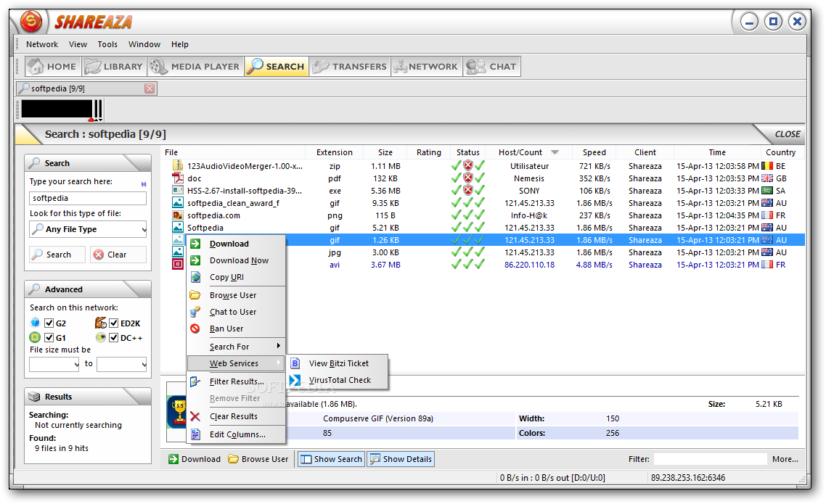Click the Host/Count sort arrow
The image size is (826, 504).
click(555, 152)
